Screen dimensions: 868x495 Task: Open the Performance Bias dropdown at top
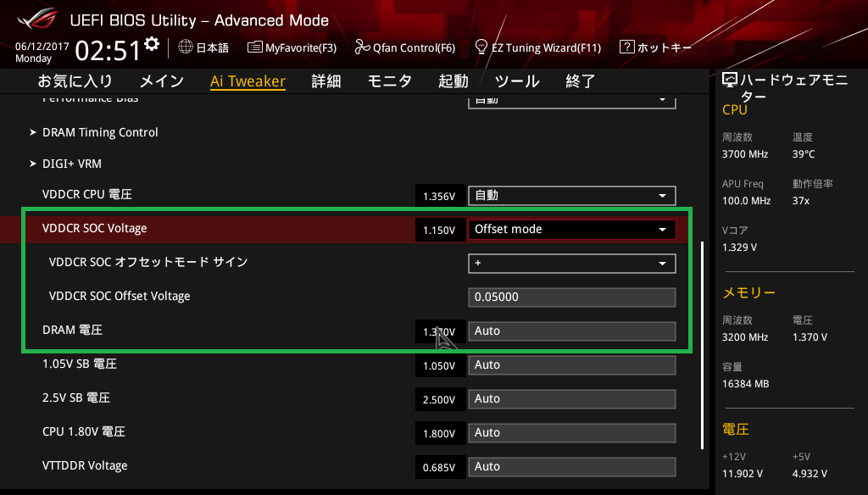tap(572, 102)
